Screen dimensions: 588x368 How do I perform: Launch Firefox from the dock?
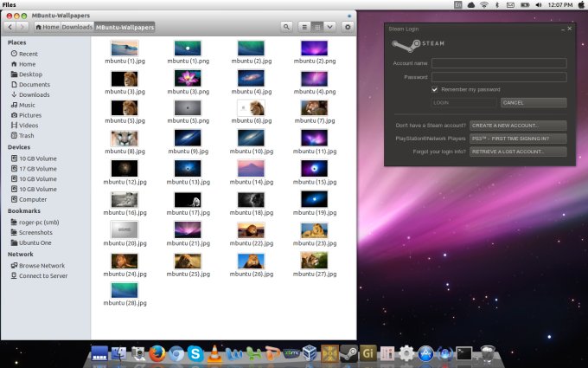tap(157, 353)
